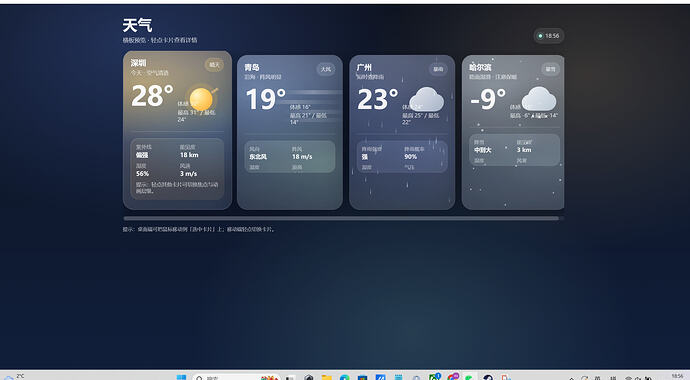Viewport: 690px width, 380px height.
Task: Click the badge on the 广州 card
Action: pos(438,69)
